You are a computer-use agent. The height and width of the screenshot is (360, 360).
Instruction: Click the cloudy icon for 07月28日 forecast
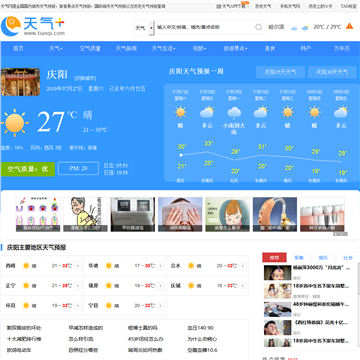pos(207,112)
